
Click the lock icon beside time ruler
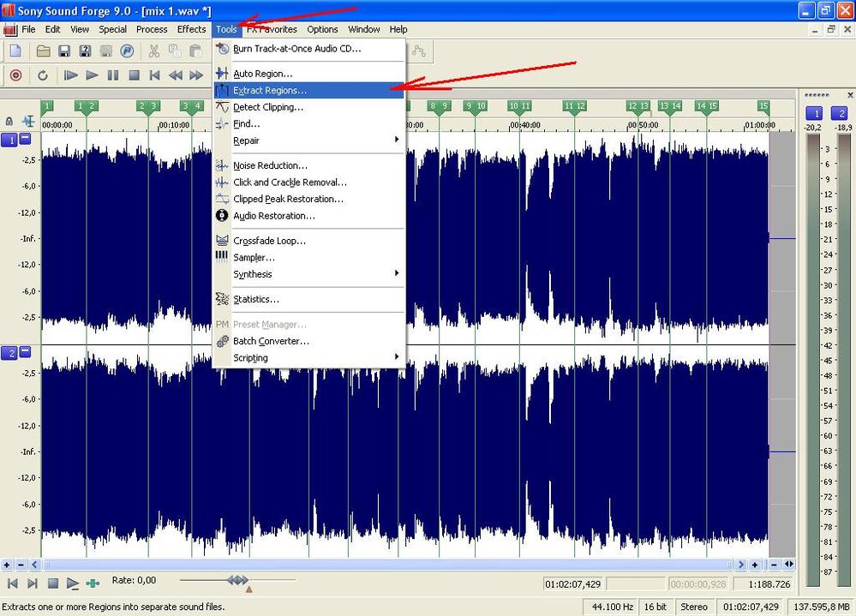(x=9, y=121)
